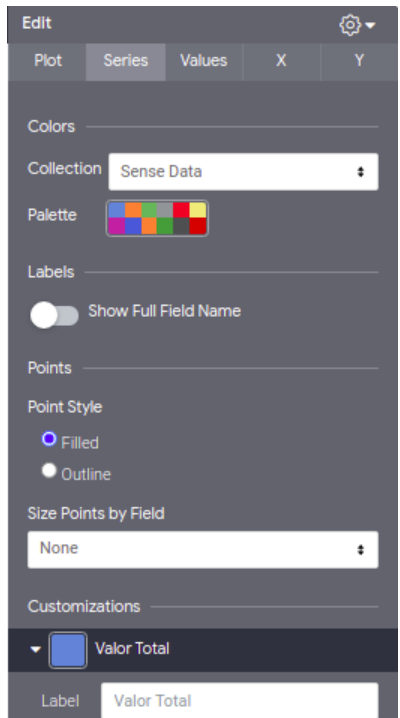Click the arrow beside the gear icon
The width and height of the screenshot is (400, 718).
[370, 25]
